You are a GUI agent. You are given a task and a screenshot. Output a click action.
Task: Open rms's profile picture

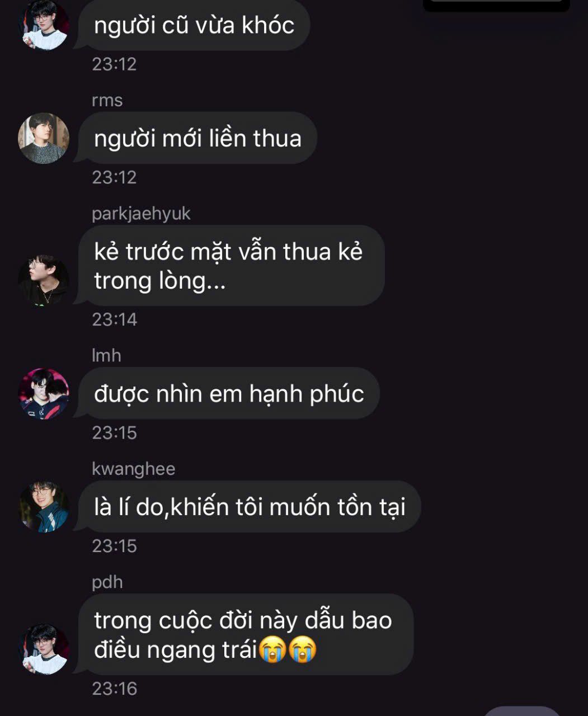point(44,138)
